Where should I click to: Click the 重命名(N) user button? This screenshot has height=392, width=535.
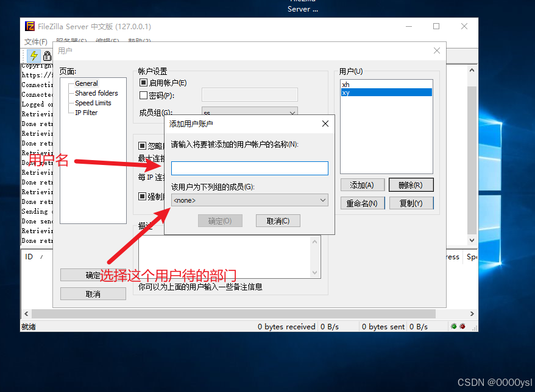click(x=363, y=203)
